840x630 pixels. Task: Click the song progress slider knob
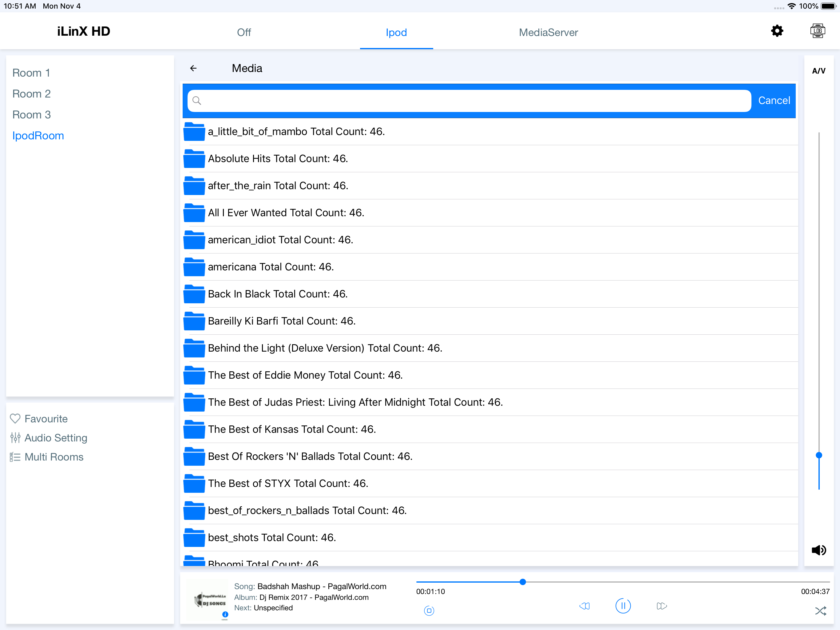tap(522, 582)
